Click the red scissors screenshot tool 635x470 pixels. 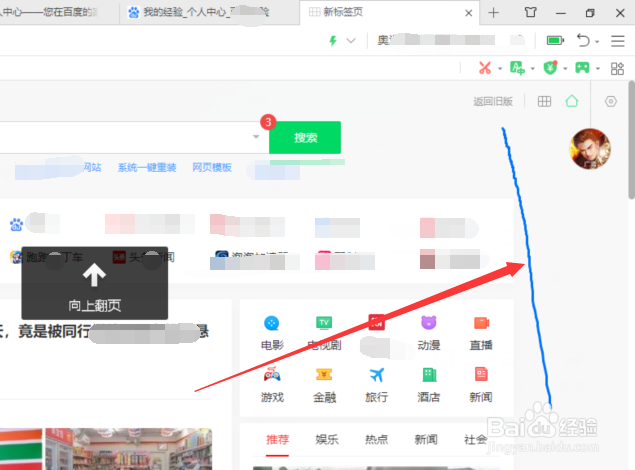pyautogui.click(x=485, y=68)
